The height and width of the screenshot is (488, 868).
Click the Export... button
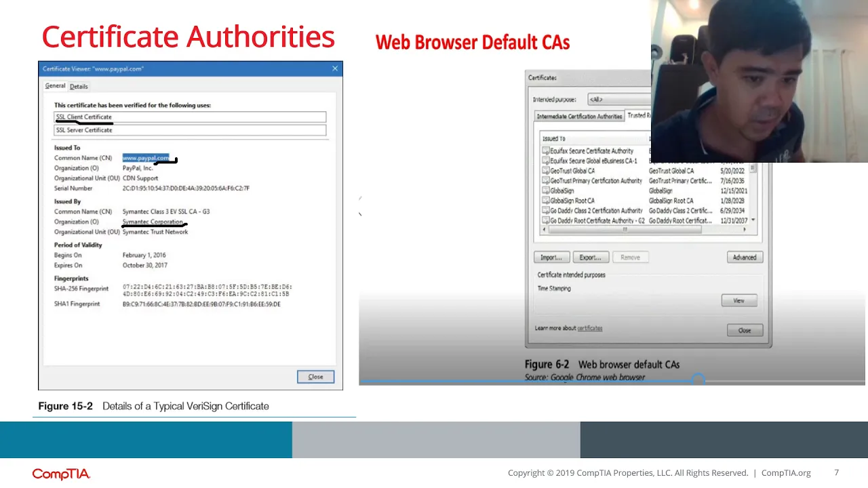[591, 258]
